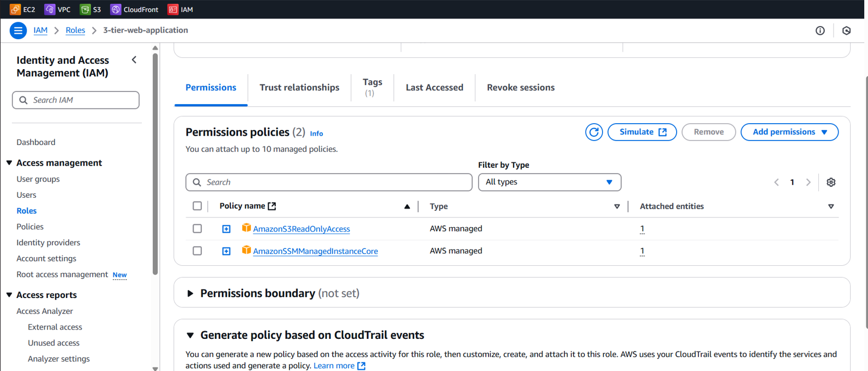Click the Search IAM input field

[76, 100]
